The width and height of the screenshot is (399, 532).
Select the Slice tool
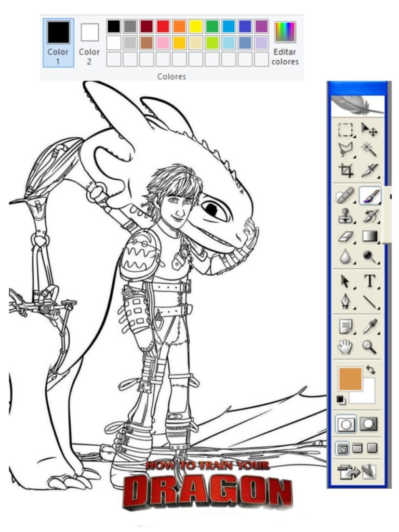(369, 170)
